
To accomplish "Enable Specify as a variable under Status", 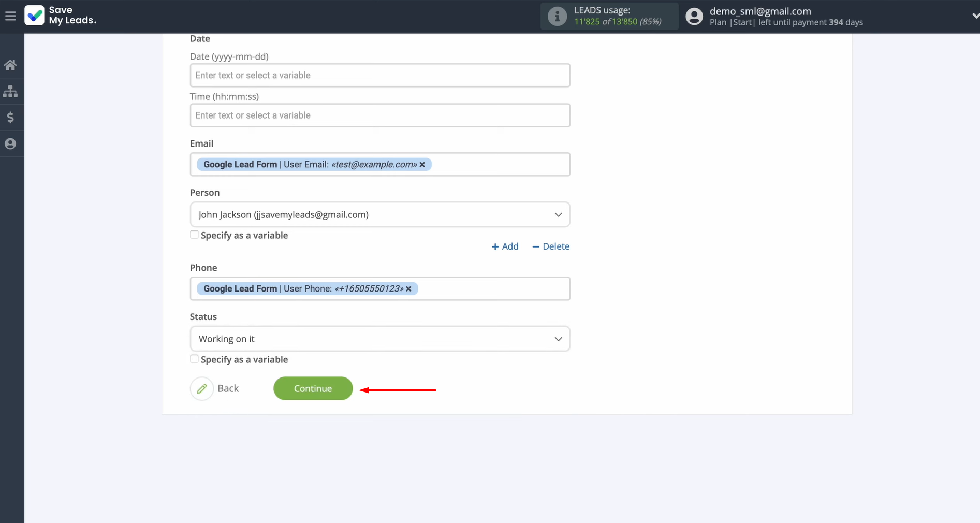I will (195, 359).
